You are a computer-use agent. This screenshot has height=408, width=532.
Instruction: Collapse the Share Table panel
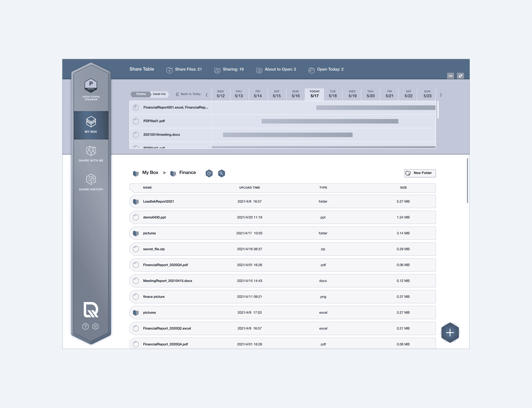(x=450, y=76)
